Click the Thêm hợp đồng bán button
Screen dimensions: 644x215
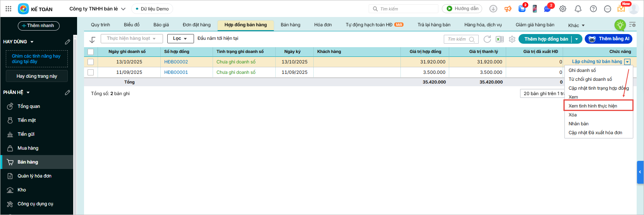[546, 39]
